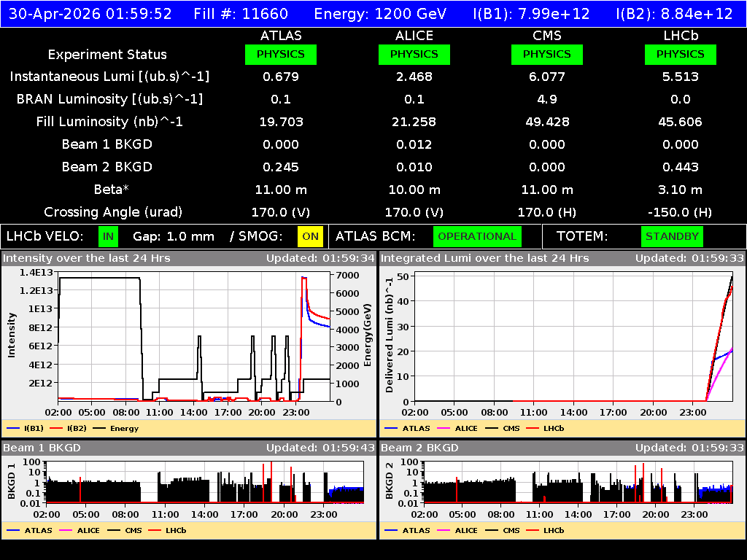Select ATLAS Beam 2 BKGD value 0.245
747x560 pixels.
(x=281, y=167)
